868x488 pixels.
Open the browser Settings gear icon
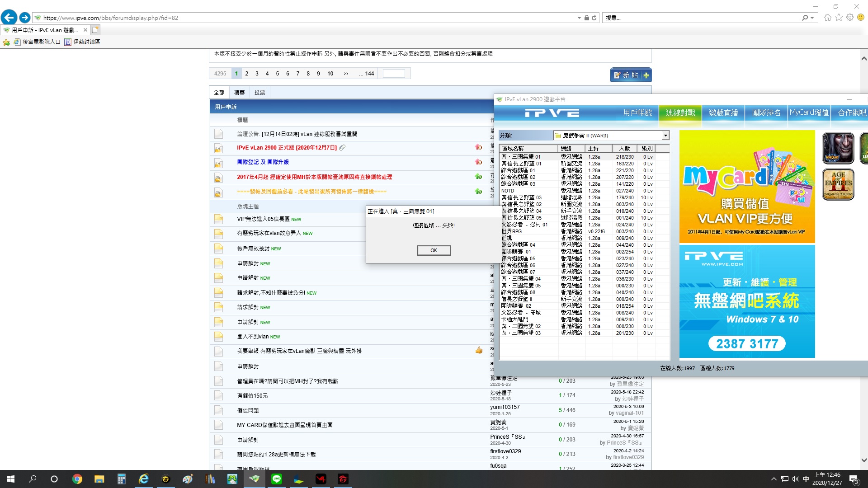coord(850,18)
